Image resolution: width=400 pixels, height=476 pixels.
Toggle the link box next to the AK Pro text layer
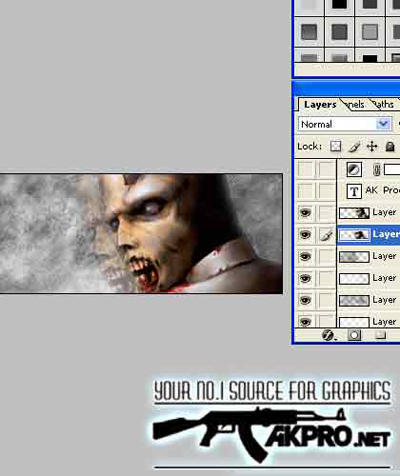coord(327,191)
